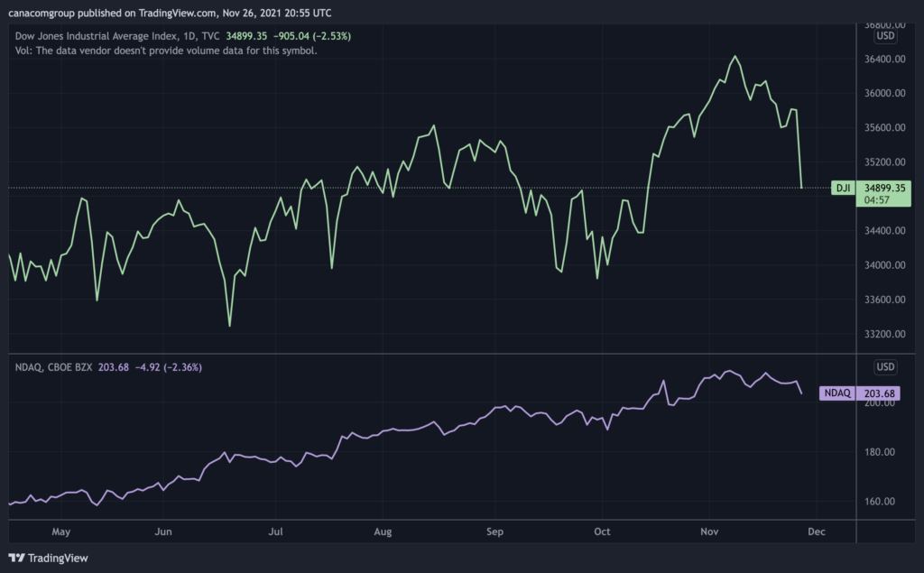Image resolution: width=924 pixels, height=573 pixels.
Task: Click the 33600.00 price scale label
Action: click(884, 300)
